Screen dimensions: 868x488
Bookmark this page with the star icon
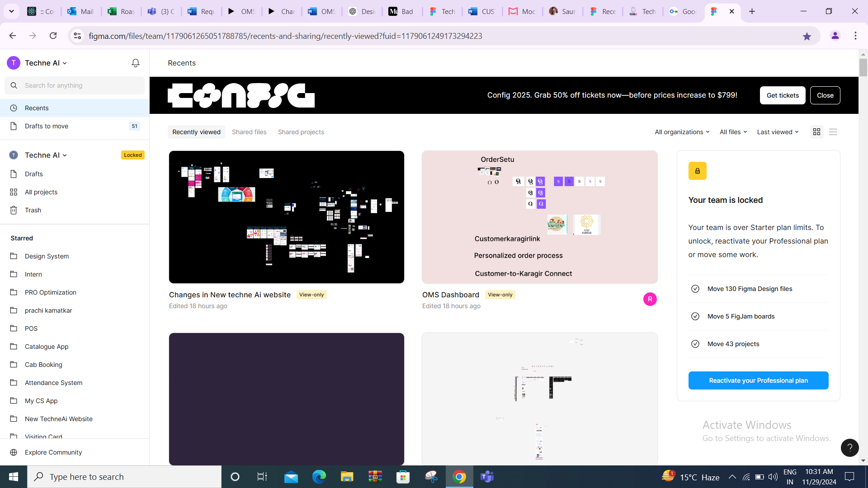tap(807, 36)
